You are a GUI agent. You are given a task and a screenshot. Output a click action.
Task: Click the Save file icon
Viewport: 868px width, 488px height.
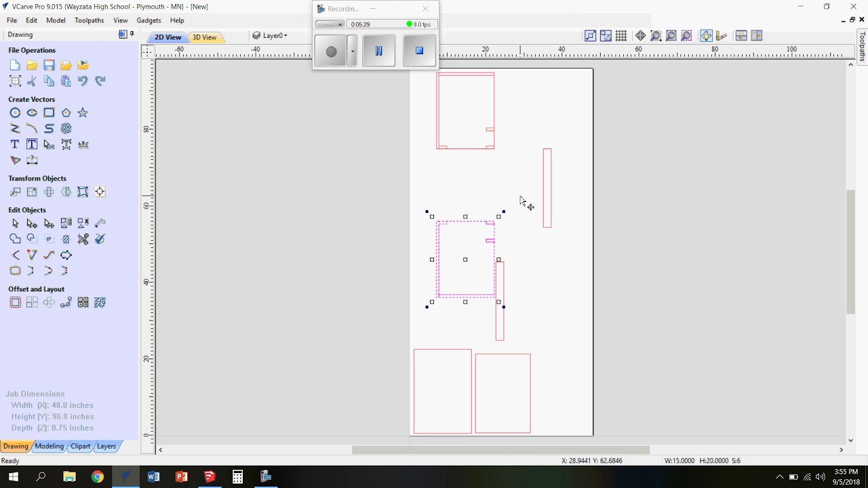[49, 65]
